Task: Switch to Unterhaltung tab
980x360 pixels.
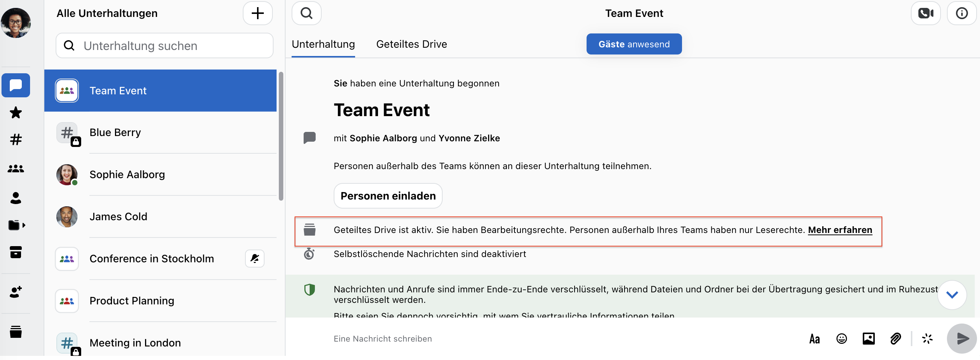Action: pyautogui.click(x=323, y=44)
